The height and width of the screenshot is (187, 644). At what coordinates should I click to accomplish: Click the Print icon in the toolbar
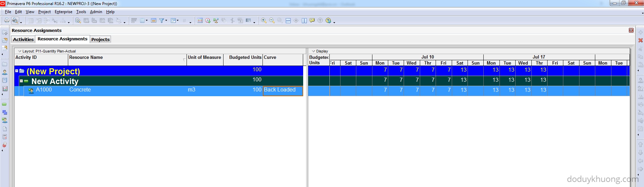[6, 21]
